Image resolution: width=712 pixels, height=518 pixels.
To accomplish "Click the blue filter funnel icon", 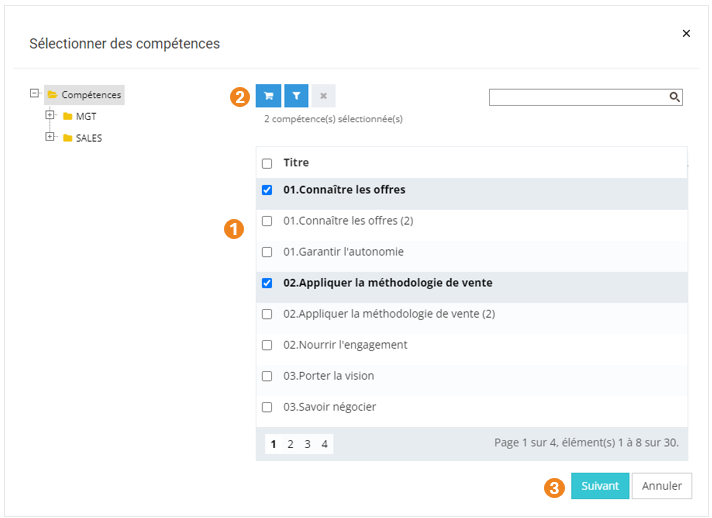I will pos(296,96).
